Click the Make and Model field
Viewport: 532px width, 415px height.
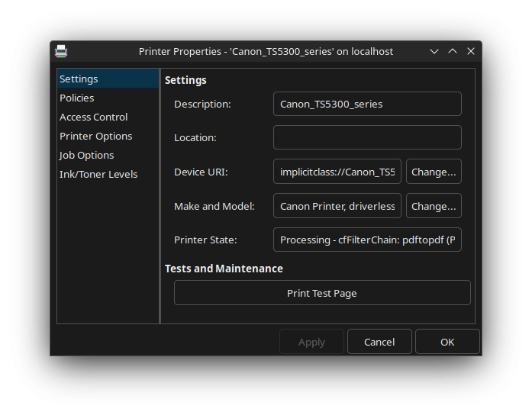[x=337, y=206]
